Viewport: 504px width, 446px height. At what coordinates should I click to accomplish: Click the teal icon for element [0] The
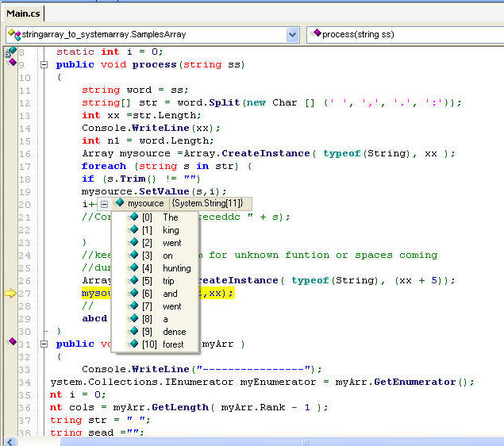point(133,217)
